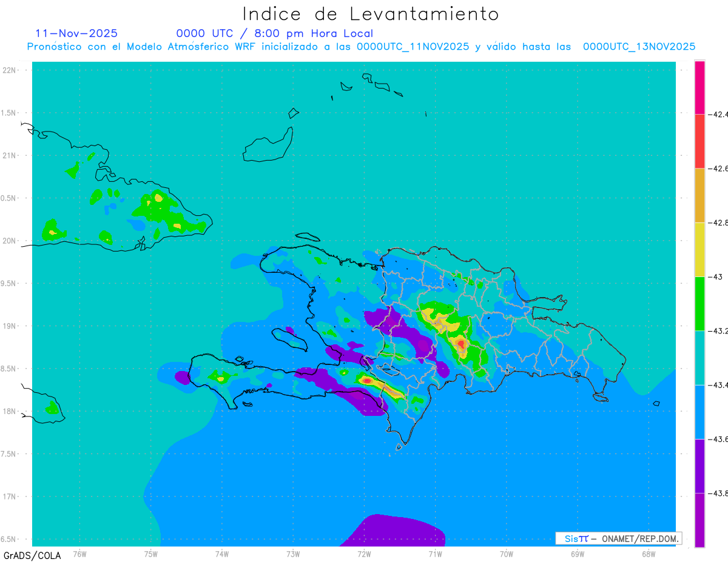Click the 'ONAMET/REP.DOM.' attribution label
The width and height of the screenshot is (728, 562).
pyautogui.click(x=639, y=538)
